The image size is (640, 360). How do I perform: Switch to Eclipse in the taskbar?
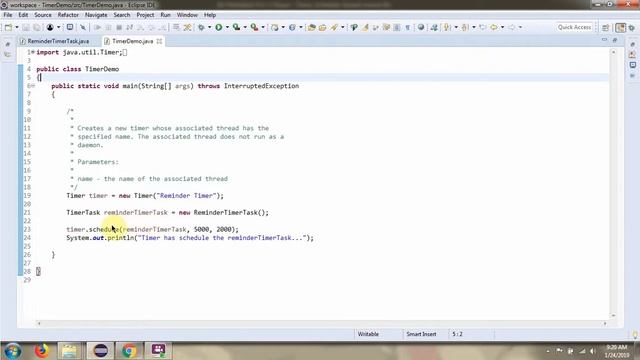(x=100, y=351)
